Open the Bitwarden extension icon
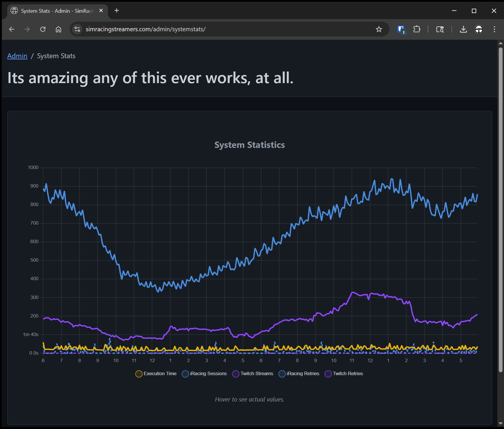 coord(401,29)
